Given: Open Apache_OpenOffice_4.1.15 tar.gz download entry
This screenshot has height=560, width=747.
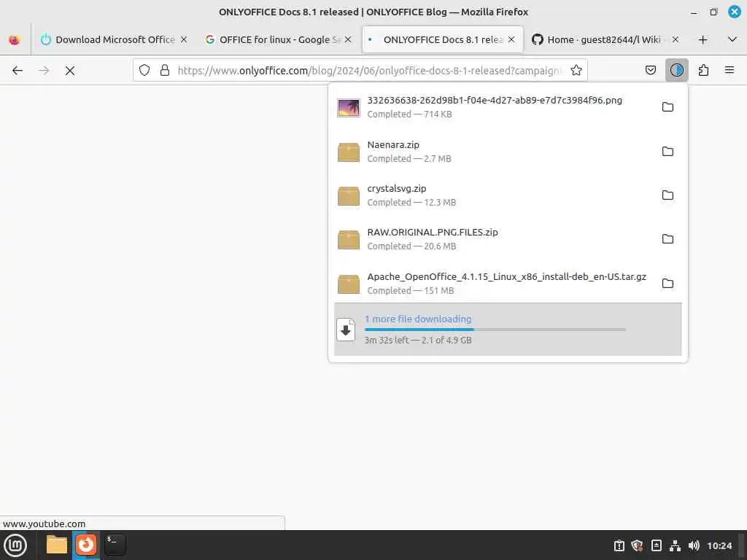Looking at the screenshot, I should pyautogui.click(x=494, y=284).
